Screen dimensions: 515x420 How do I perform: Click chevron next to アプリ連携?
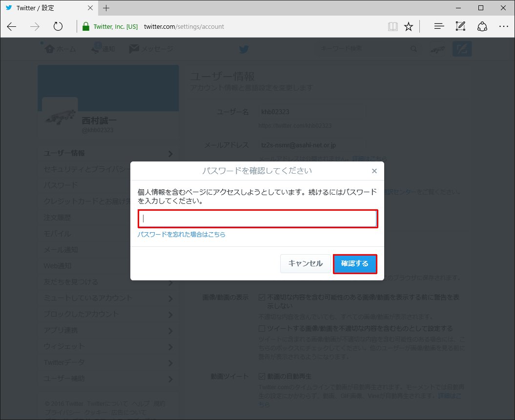[170, 331]
